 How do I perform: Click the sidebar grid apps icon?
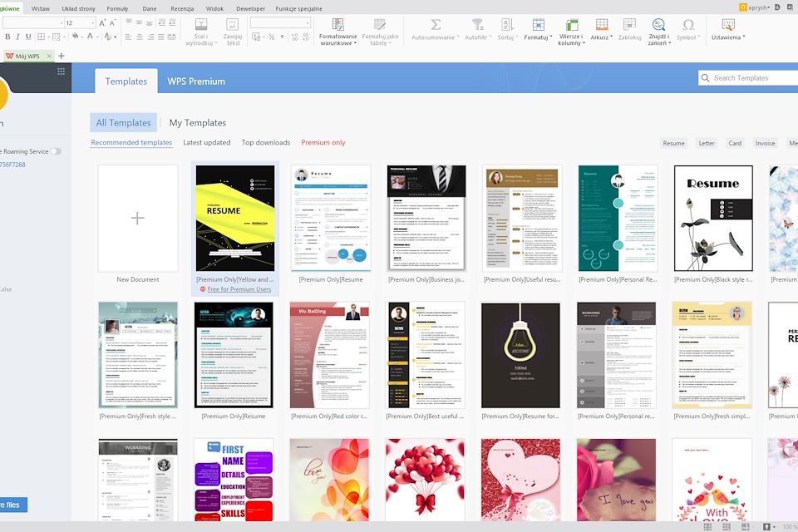click(x=61, y=71)
